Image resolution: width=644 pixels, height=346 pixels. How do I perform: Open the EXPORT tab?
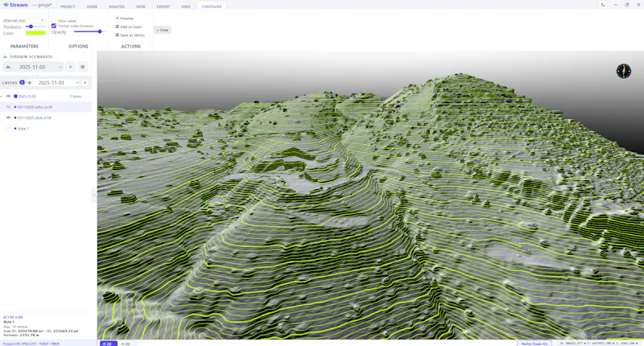point(163,6)
